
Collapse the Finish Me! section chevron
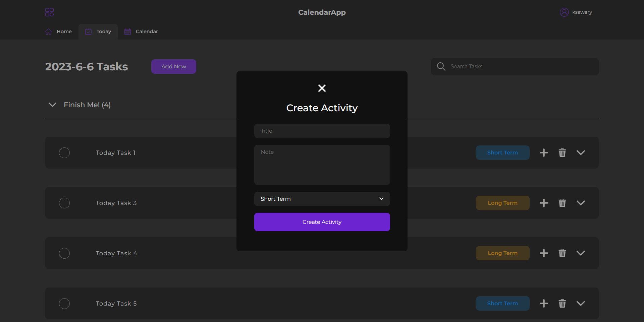(52, 105)
